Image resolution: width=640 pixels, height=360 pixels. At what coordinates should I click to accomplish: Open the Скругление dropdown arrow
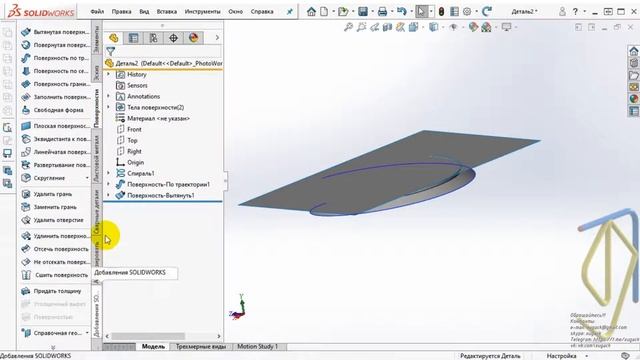(x=87, y=178)
